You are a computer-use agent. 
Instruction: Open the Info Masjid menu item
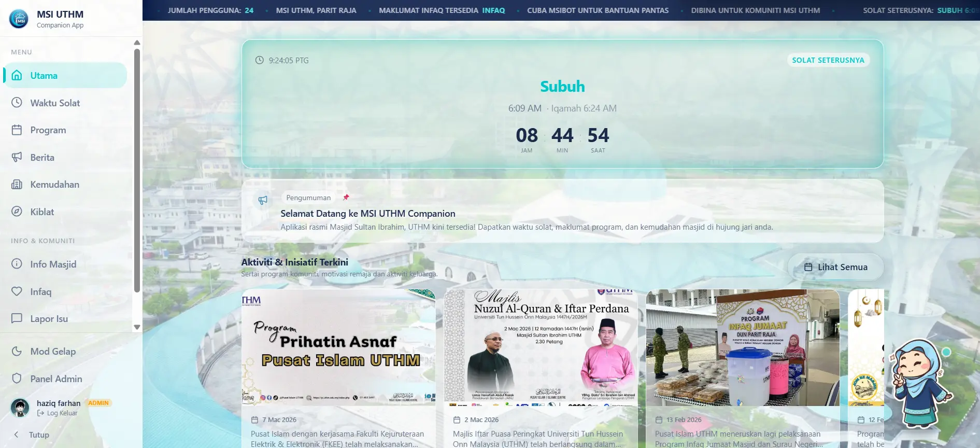(53, 264)
